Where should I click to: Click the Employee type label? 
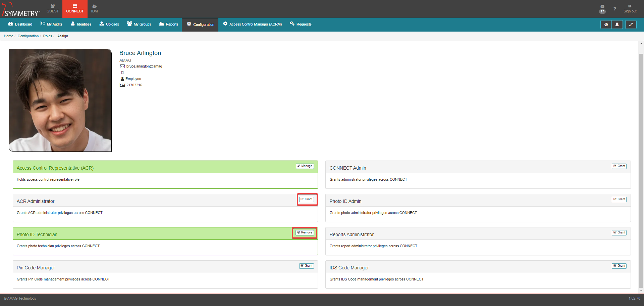pyautogui.click(x=133, y=79)
